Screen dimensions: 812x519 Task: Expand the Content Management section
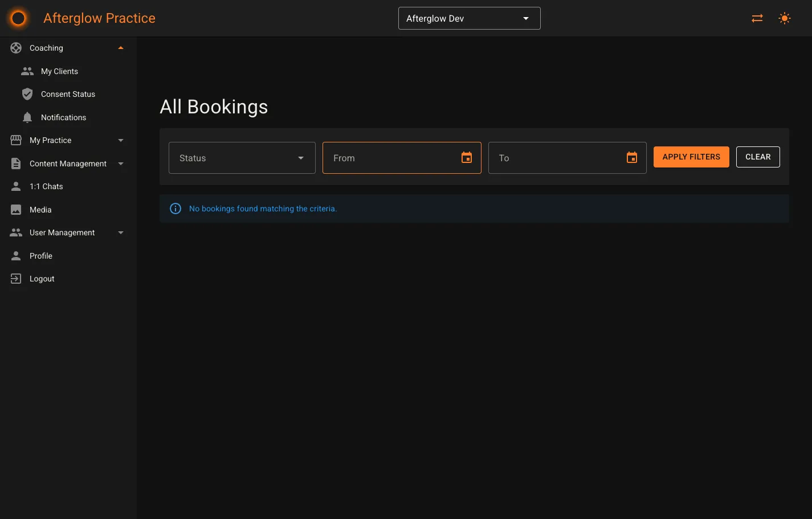coord(120,164)
